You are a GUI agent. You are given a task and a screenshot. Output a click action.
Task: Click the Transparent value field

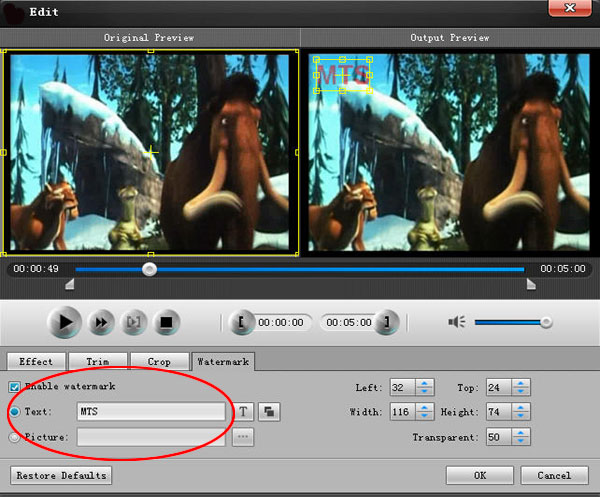point(499,437)
